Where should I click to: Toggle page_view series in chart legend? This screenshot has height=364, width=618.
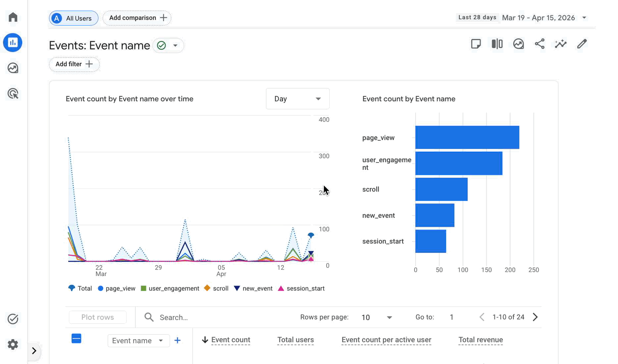click(117, 288)
